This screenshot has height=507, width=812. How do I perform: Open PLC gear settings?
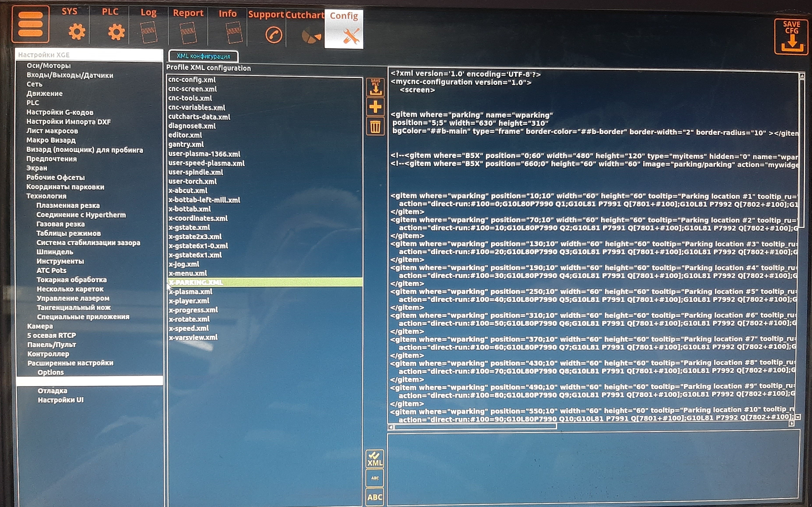tap(116, 32)
